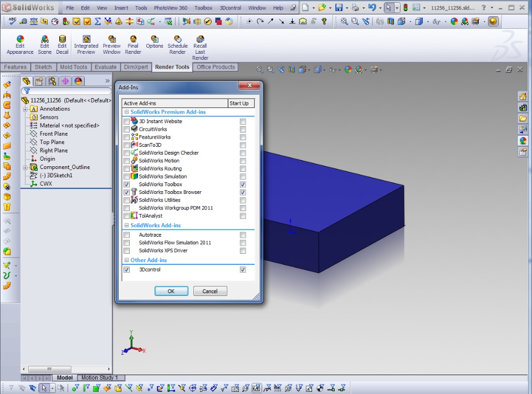Select Front Plane in feature tree
The image size is (532, 394).
point(54,134)
